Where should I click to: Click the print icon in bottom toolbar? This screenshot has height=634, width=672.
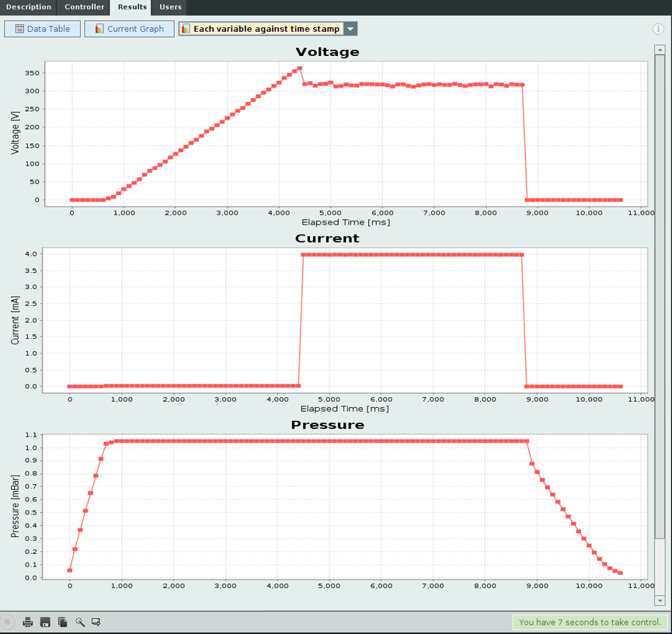click(x=28, y=622)
